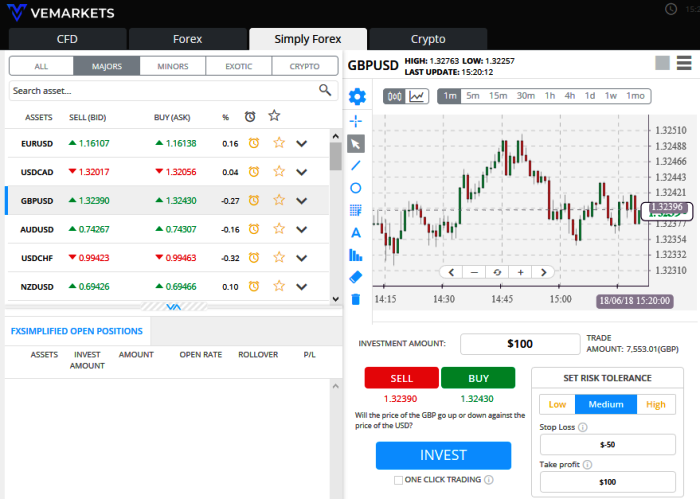Select the 1d chart timeframe
Image resolution: width=700 pixels, height=499 pixels.
coord(590,96)
